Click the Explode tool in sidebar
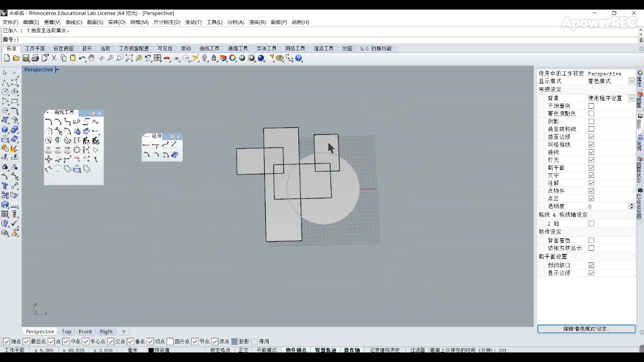Viewport: 644px width, 362px height. click(x=15, y=149)
